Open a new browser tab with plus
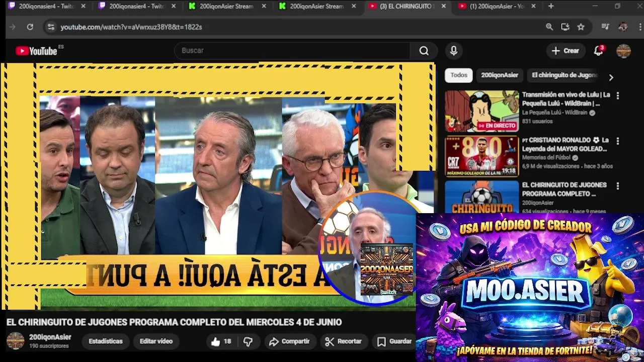644x362 pixels. coord(551,6)
